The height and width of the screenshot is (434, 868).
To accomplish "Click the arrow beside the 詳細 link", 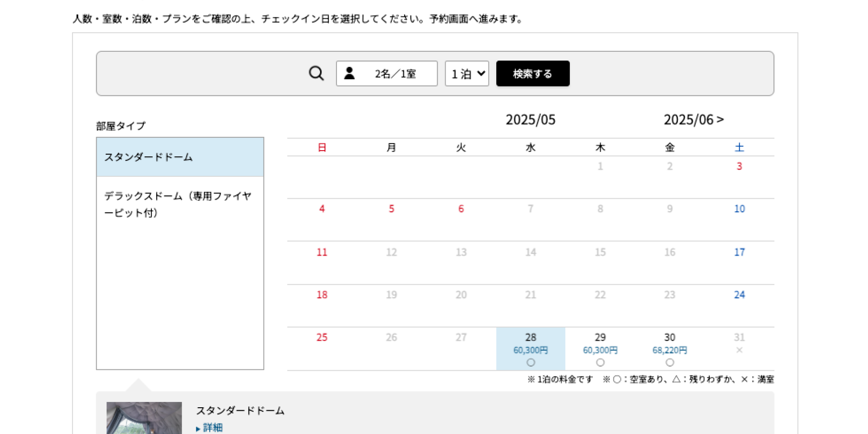I will point(198,429).
